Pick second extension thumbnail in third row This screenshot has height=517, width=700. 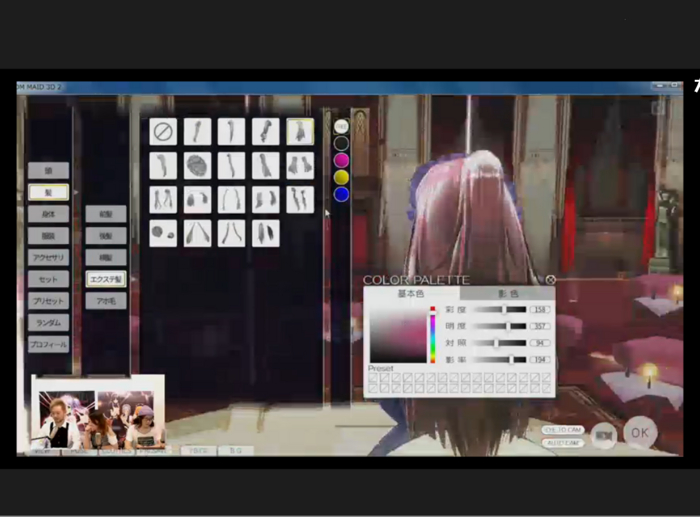click(x=197, y=200)
